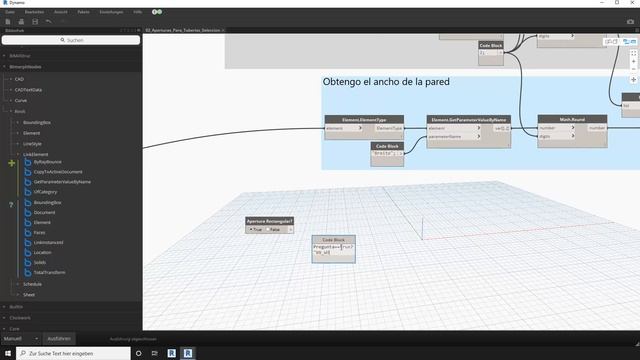Collapse the Revit library category
Viewport: 640px width, 360px height.
11,111
